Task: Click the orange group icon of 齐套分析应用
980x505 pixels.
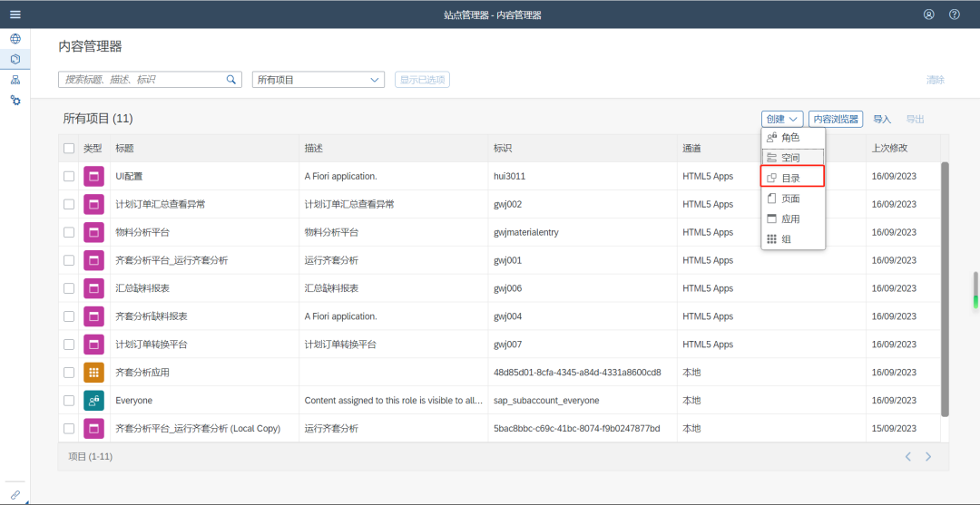Action: [93, 373]
